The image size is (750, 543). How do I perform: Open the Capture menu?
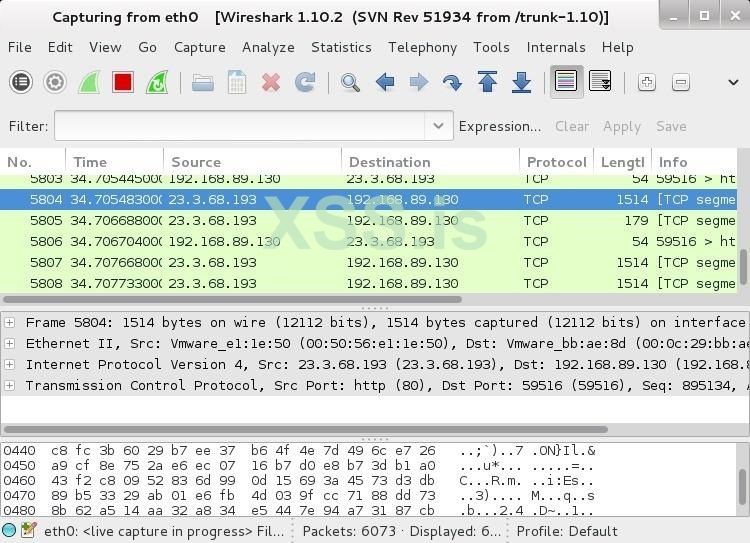point(199,47)
